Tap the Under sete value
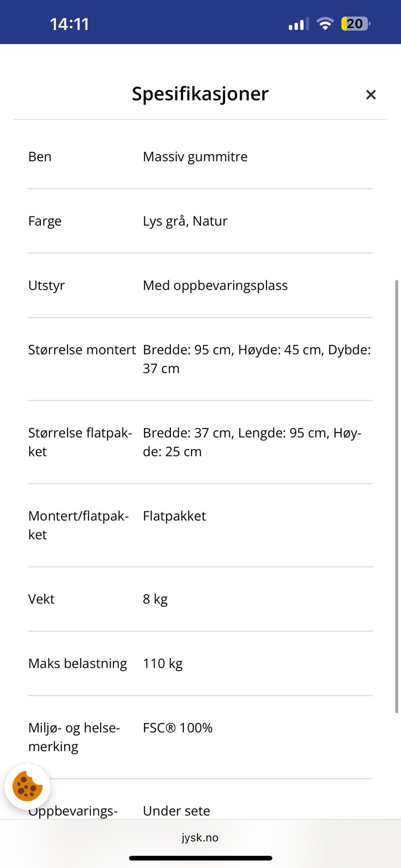The image size is (401, 868). coord(176,811)
